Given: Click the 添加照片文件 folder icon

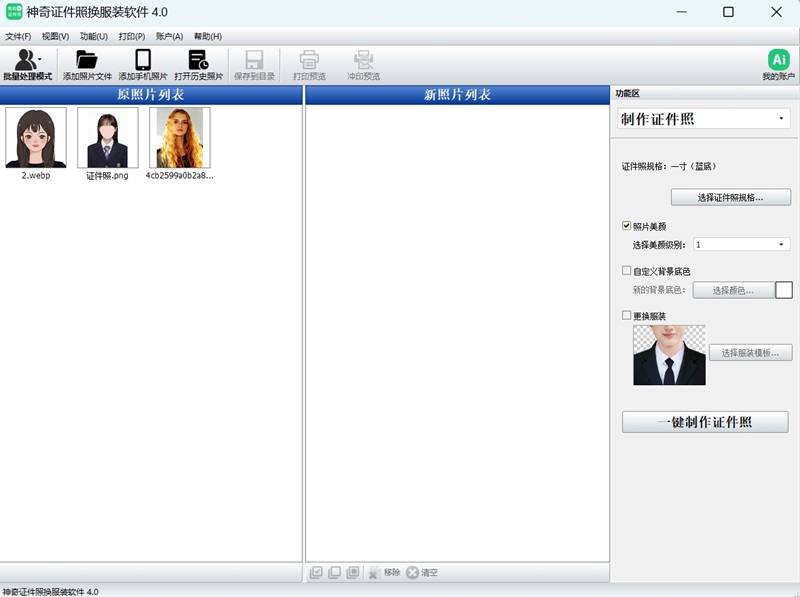Looking at the screenshot, I should (87, 64).
